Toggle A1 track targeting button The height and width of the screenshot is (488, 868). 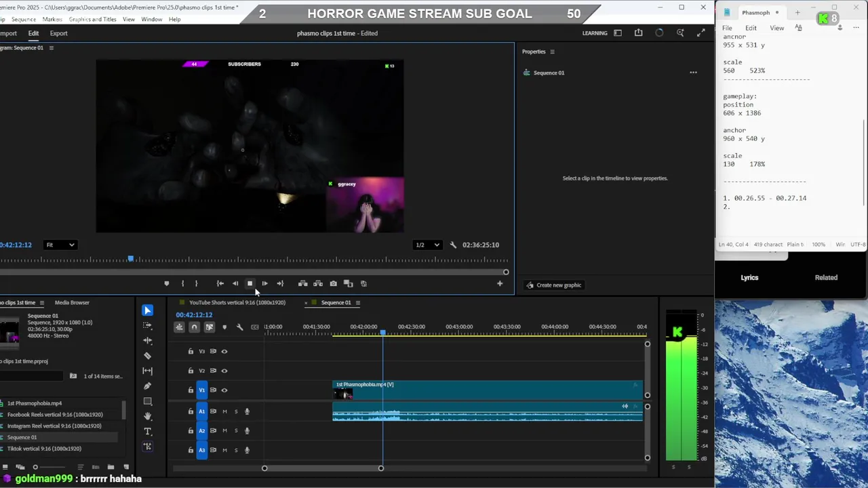[201, 411]
